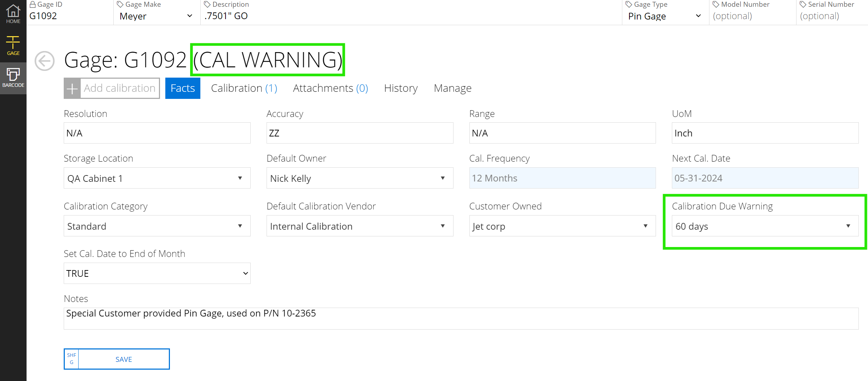Screen dimensions: 868x381
Task: Click the Accuracy field containing ZZ
Action: coord(360,133)
